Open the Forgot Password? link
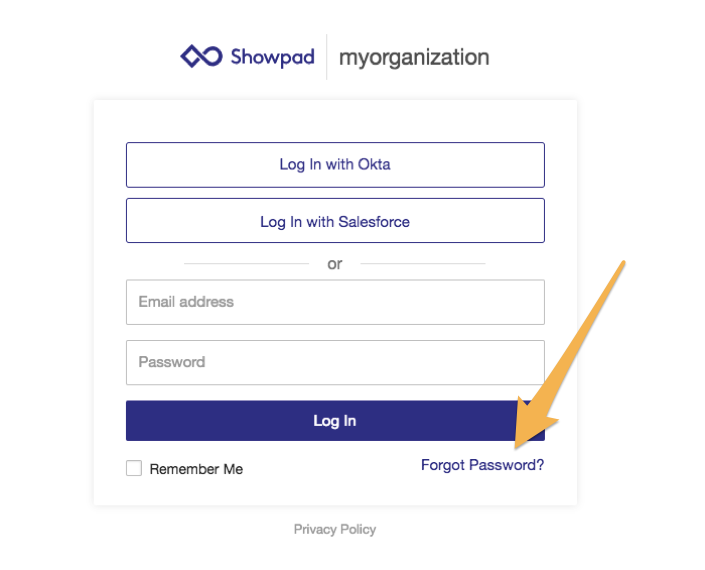705x570 pixels. [482, 465]
